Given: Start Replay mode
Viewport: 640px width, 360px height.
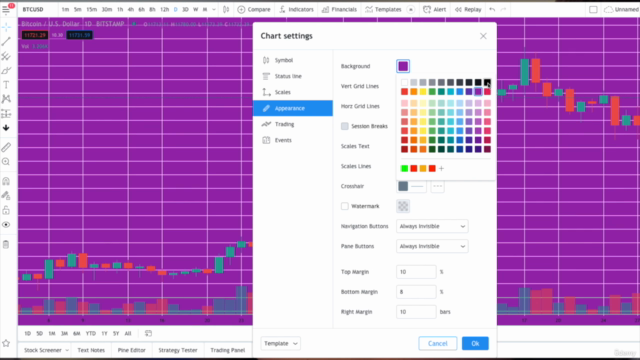Looking at the screenshot, I should (x=468, y=9).
